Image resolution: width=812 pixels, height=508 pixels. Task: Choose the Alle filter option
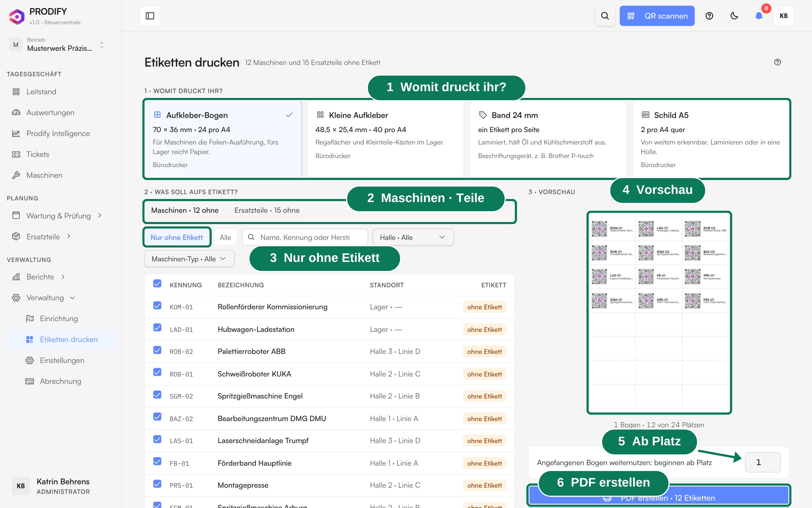tap(225, 237)
